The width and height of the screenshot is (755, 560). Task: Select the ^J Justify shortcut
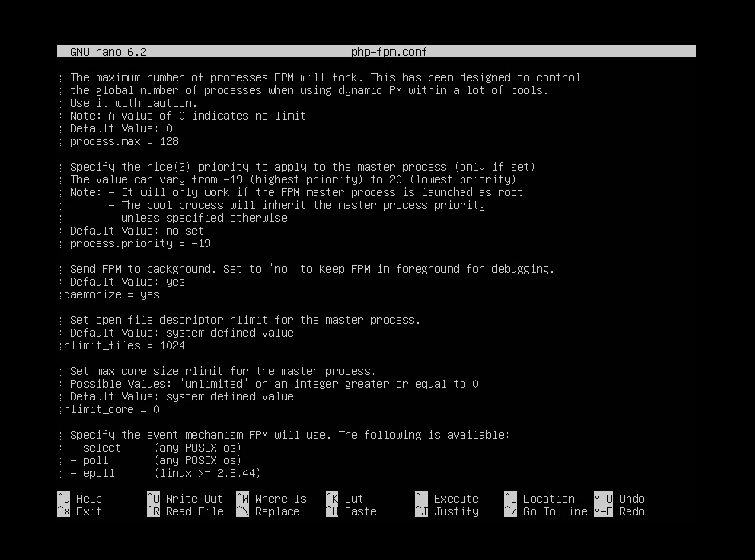pyautogui.click(x=447, y=511)
